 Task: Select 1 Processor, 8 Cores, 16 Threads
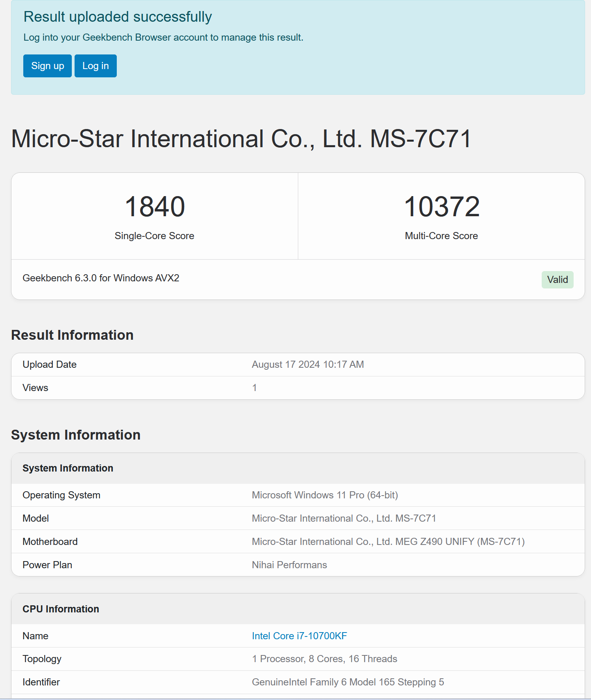[324, 659]
